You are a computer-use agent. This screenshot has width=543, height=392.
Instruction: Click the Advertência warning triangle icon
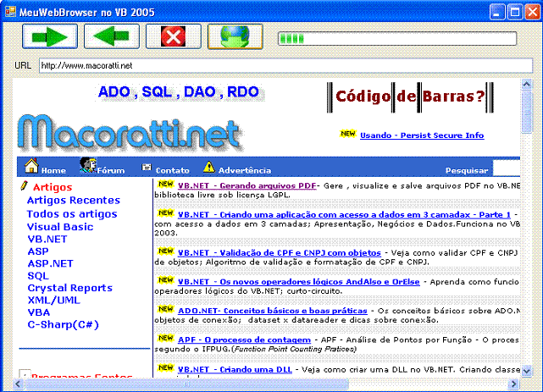tap(209, 167)
